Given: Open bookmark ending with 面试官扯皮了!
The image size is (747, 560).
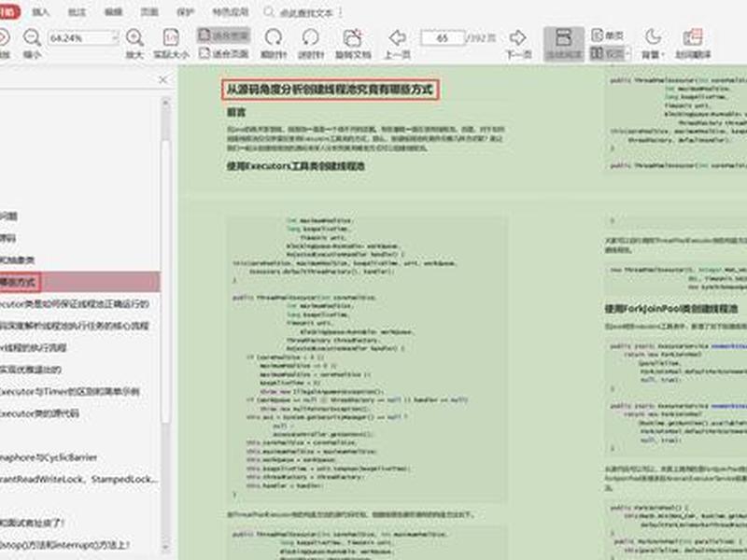Looking at the screenshot, I should pyautogui.click(x=33, y=523).
